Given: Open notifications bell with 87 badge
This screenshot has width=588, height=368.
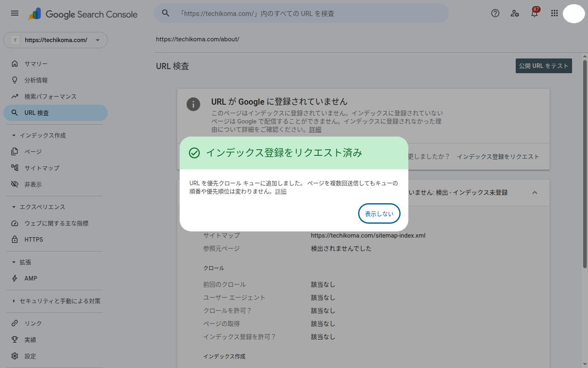Looking at the screenshot, I should click(x=535, y=13).
